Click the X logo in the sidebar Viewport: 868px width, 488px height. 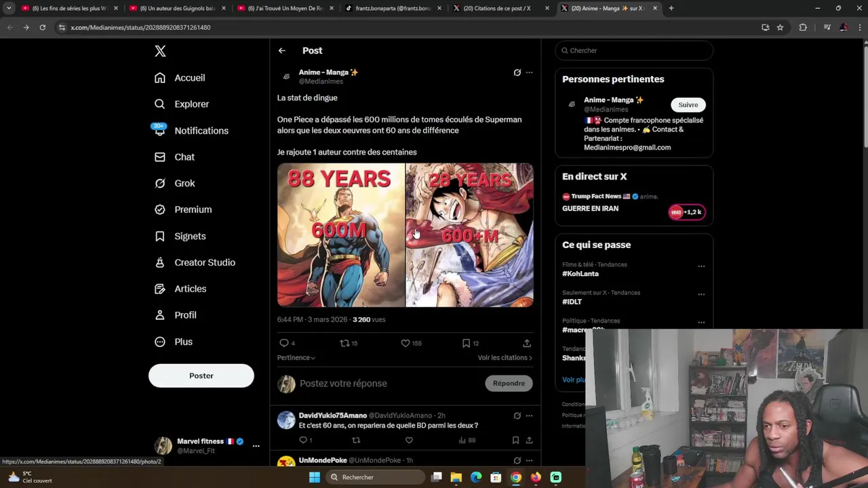pyautogui.click(x=160, y=51)
